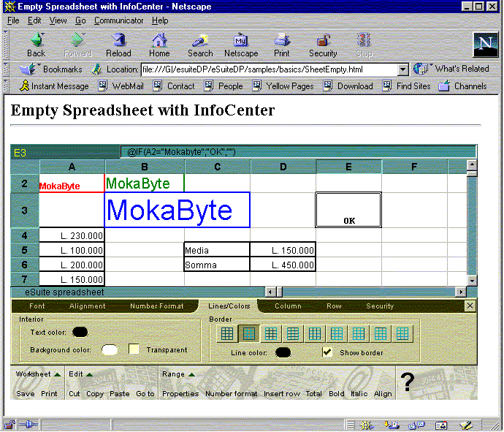Click Total in the Range section
The width and height of the screenshot is (504, 432).
[313, 394]
